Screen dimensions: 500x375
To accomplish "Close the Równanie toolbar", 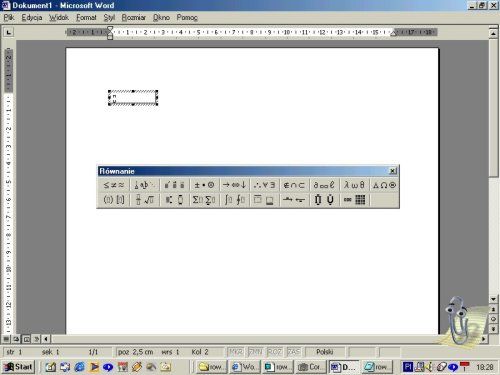I will [393, 171].
